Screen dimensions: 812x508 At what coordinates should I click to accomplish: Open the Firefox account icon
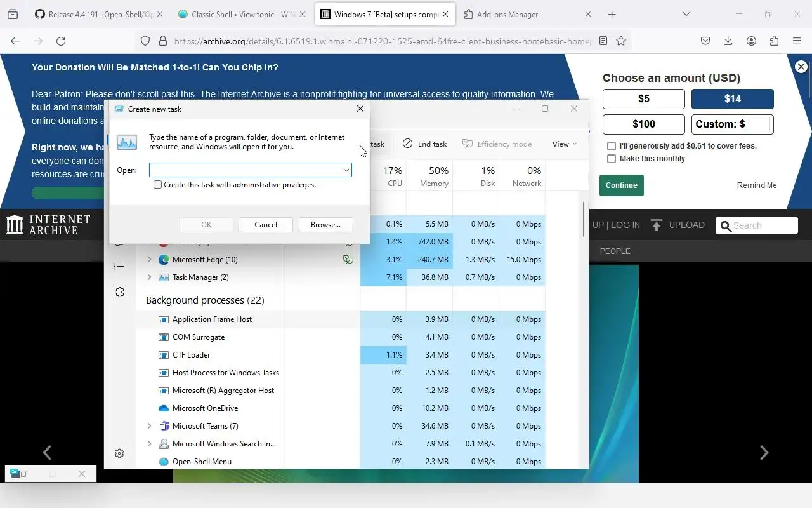click(751, 41)
